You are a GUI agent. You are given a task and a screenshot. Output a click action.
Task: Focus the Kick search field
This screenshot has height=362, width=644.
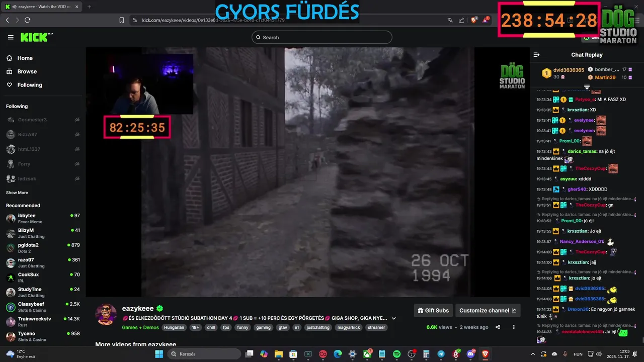click(x=321, y=37)
